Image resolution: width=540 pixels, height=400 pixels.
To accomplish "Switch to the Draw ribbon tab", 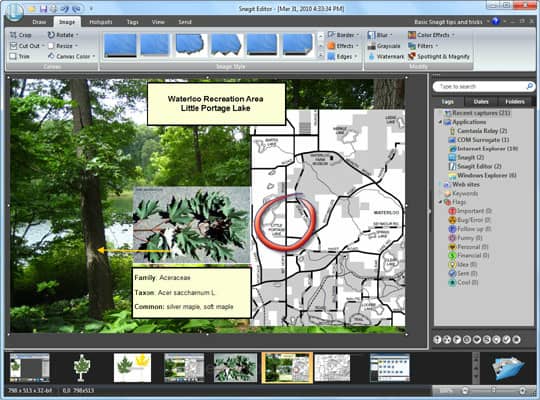I will 39,22.
